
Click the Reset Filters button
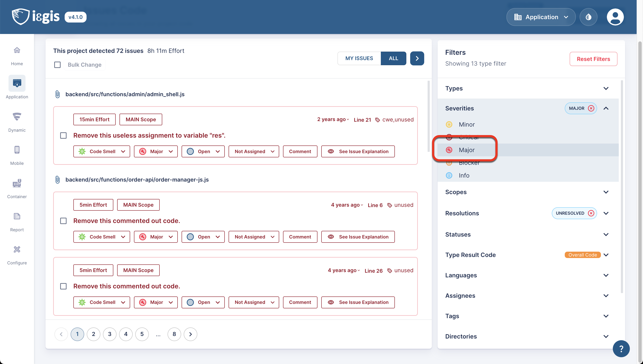(593, 59)
